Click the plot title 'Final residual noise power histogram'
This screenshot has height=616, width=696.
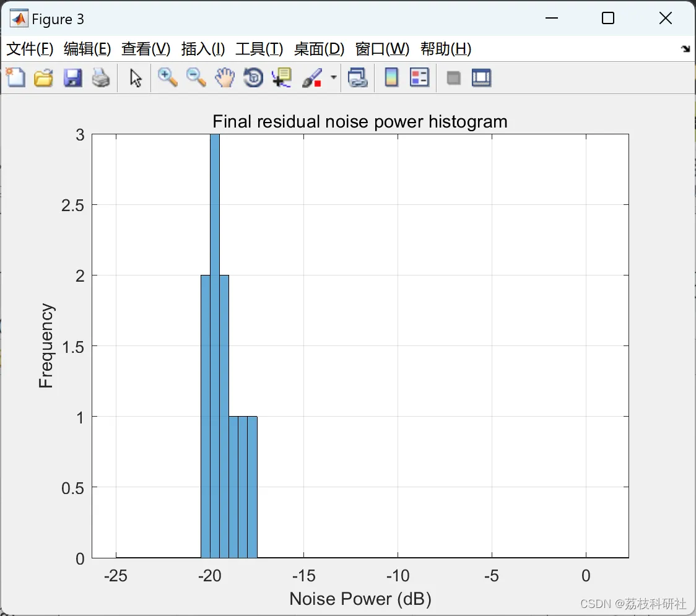pyautogui.click(x=360, y=121)
